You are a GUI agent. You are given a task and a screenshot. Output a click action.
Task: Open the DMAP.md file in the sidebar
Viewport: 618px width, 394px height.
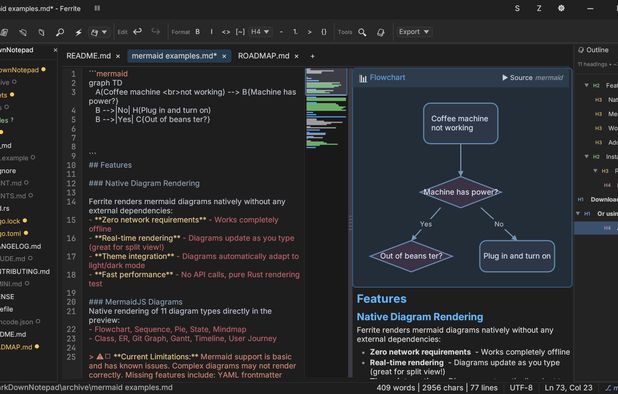point(16,347)
